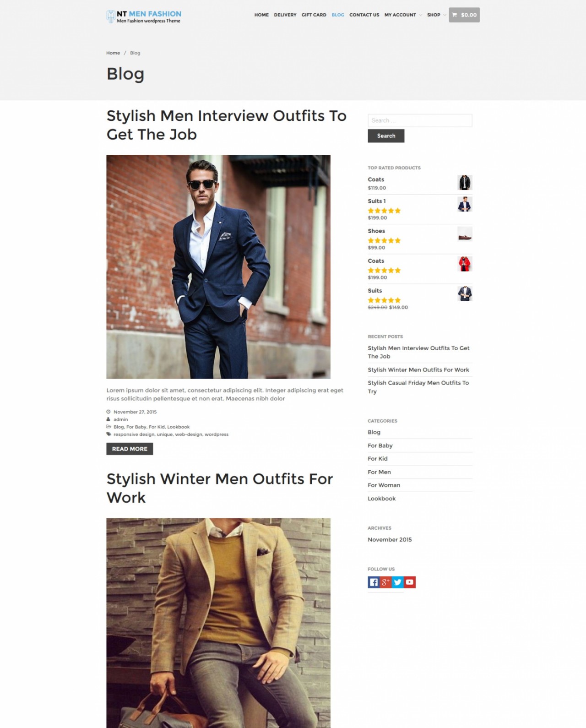The image size is (586, 728).
Task: Open the Facebook social icon
Action: (374, 582)
